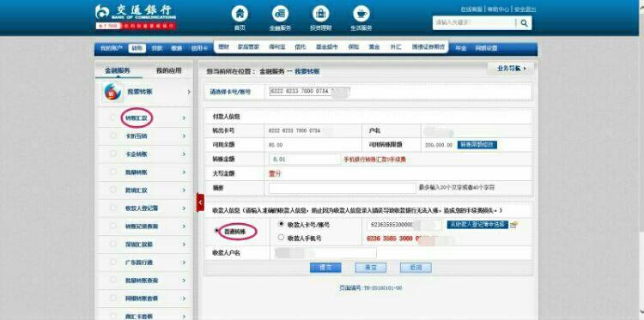
Task: Select 外汇 in the submenu
Action: (x=396, y=47)
